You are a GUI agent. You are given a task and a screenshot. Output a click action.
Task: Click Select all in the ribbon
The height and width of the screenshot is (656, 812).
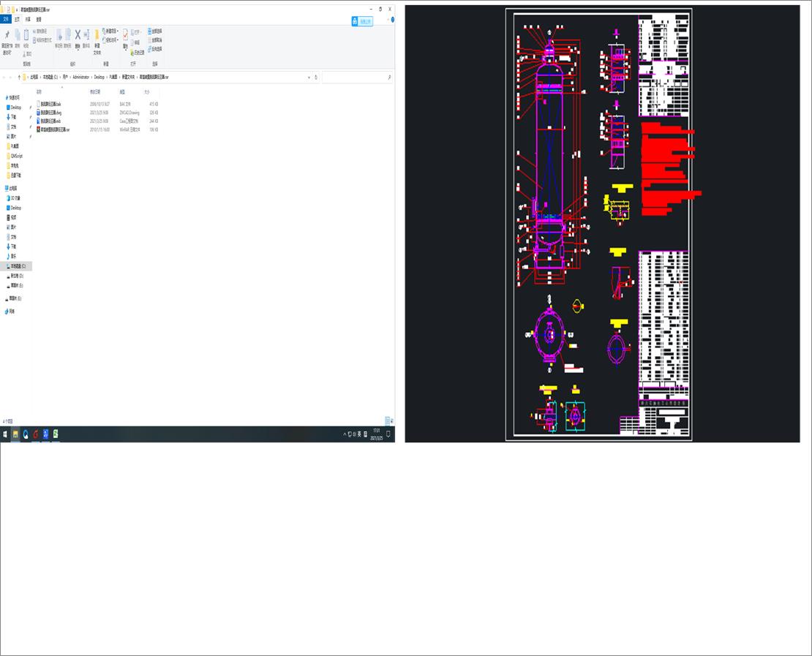(155, 31)
